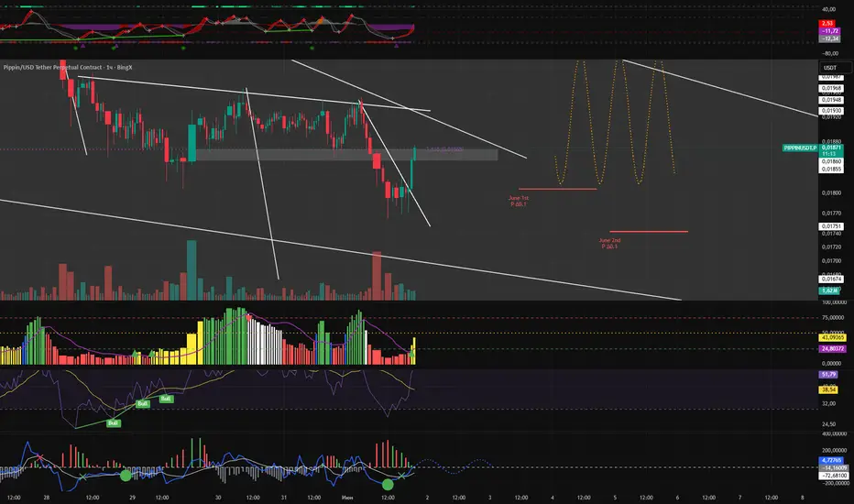Image resolution: width=854 pixels, height=504 pixels.
Task: Click the blue 4,72765 histogram value label
Action: pyautogui.click(x=832, y=460)
